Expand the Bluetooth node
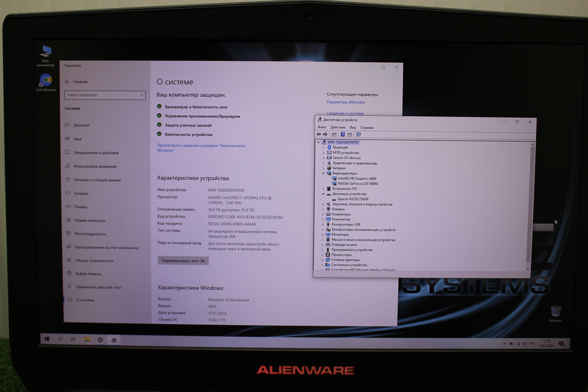The image size is (588, 392). pyautogui.click(x=324, y=147)
